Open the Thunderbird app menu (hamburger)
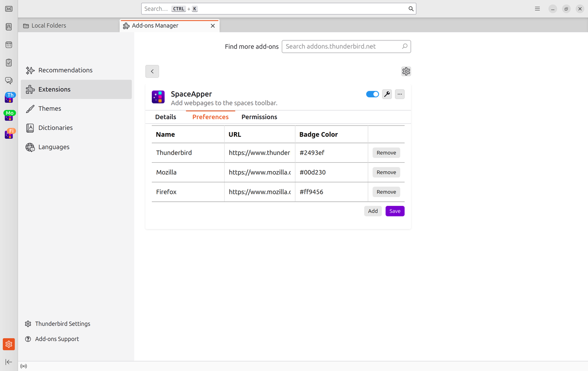The height and width of the screenshot is (371, 588). 537,9
